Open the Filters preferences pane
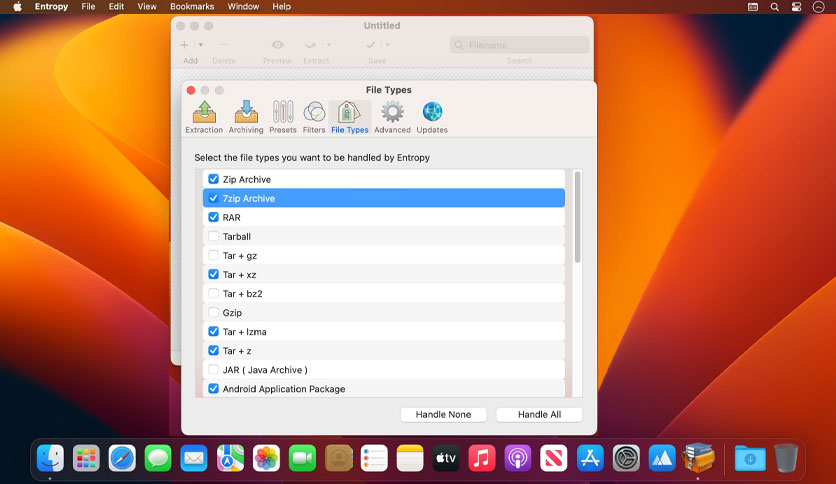The height and width of the screenshot is (484, 836). tap(314, 117)
